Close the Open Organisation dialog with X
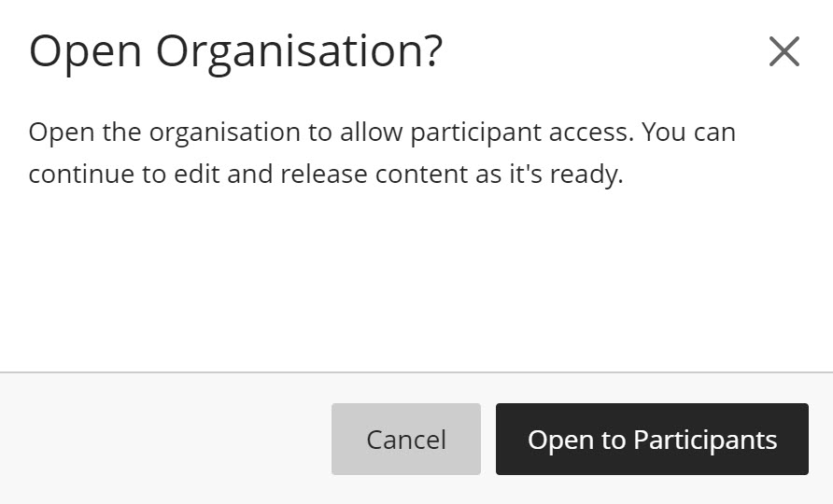The image size is (833, 504). [x=784, y=52]
